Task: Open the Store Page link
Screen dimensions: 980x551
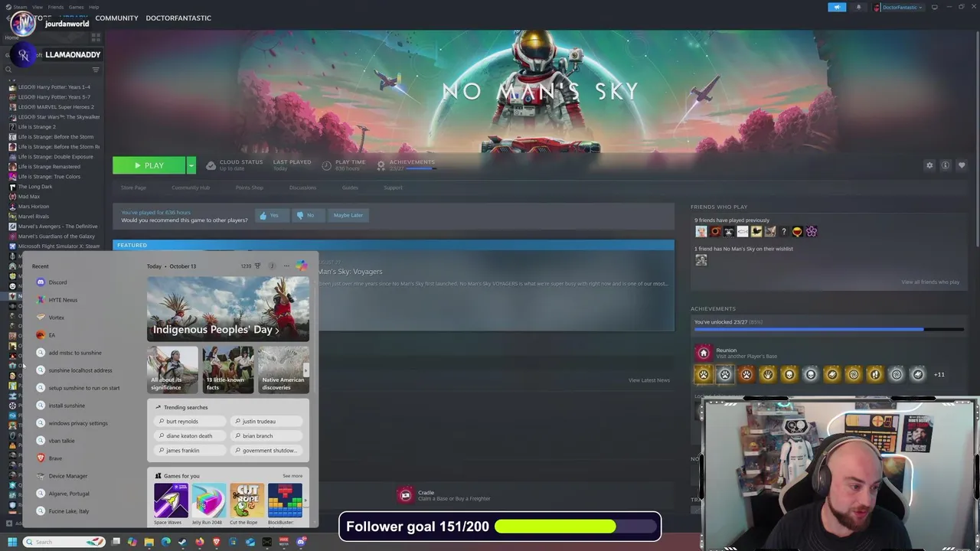Action: [x=133, y=187]
